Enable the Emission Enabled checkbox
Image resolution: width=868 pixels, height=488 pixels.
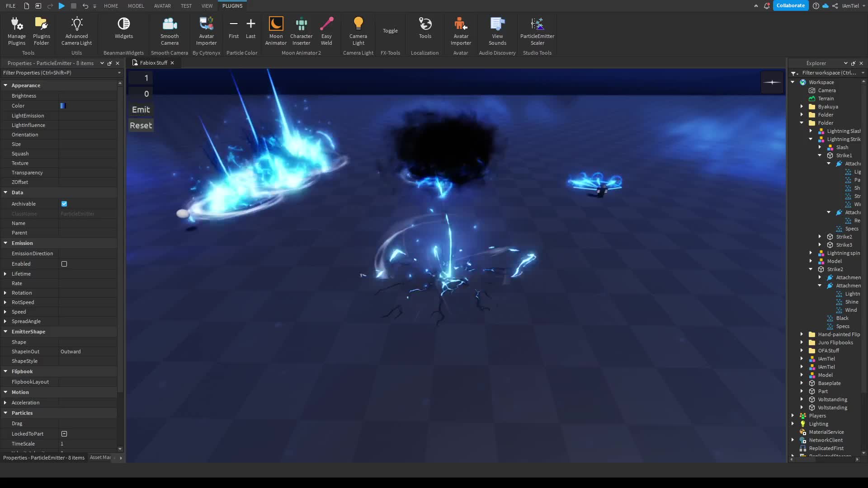point(64,264)
